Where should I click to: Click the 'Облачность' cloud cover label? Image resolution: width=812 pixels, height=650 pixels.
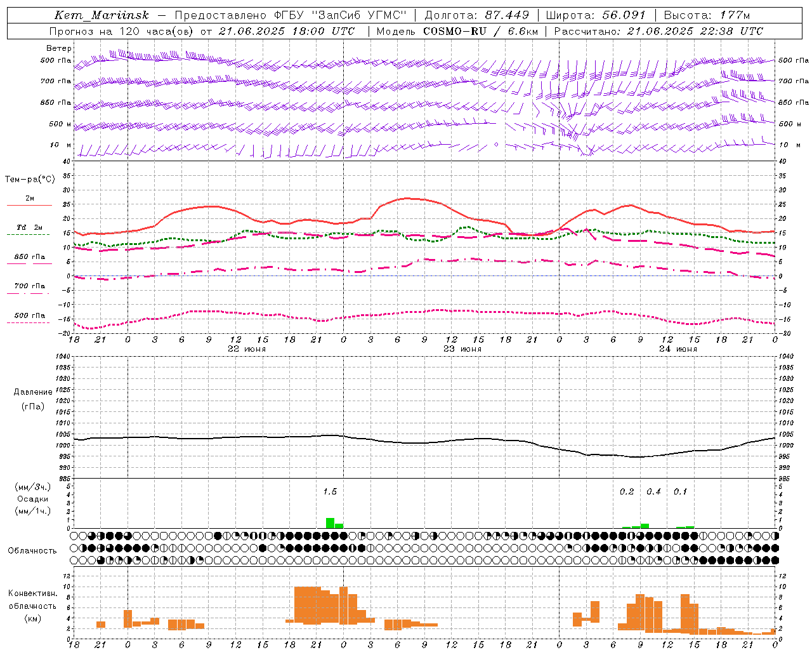[x=32, y=551]
